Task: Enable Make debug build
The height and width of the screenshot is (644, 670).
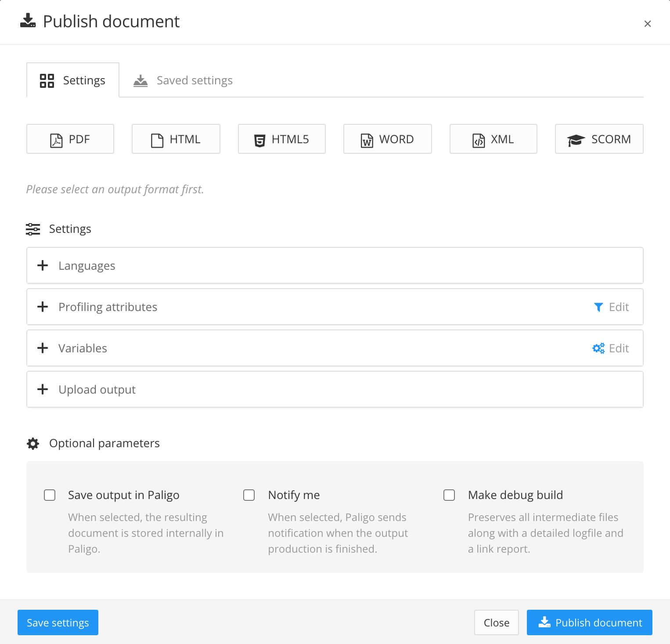Action: coord(449,495)
